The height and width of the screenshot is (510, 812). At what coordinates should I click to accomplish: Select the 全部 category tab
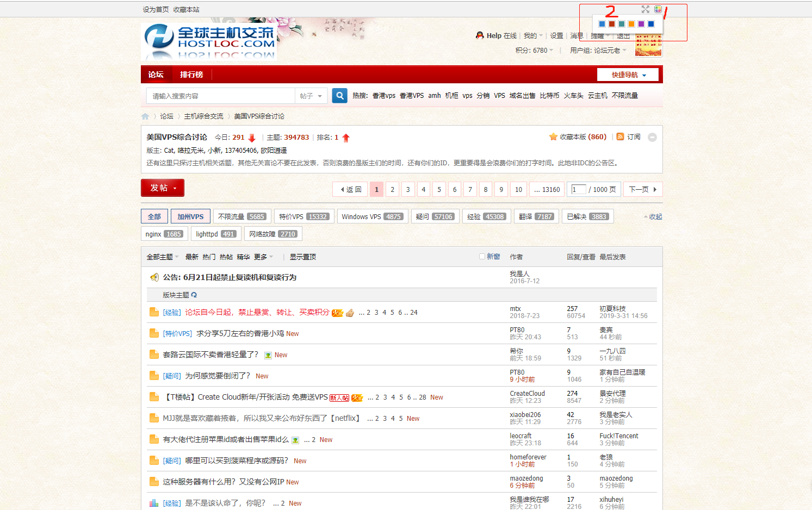[154, 216]
